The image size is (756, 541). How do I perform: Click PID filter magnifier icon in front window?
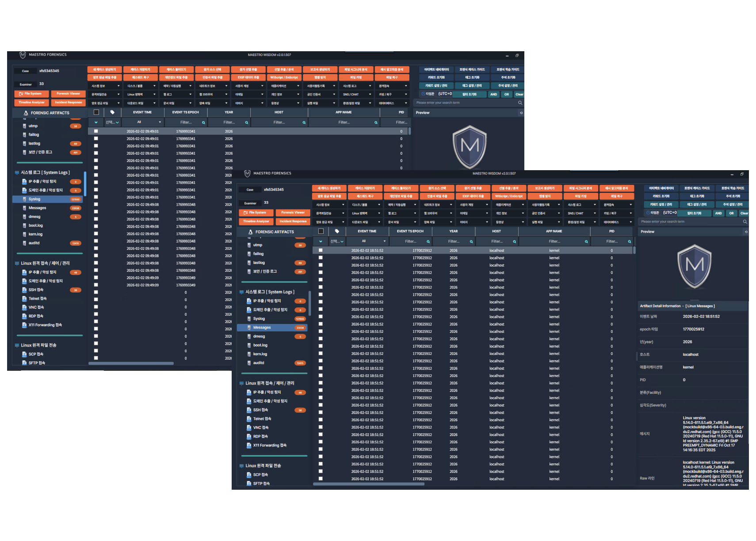point(630,242)
